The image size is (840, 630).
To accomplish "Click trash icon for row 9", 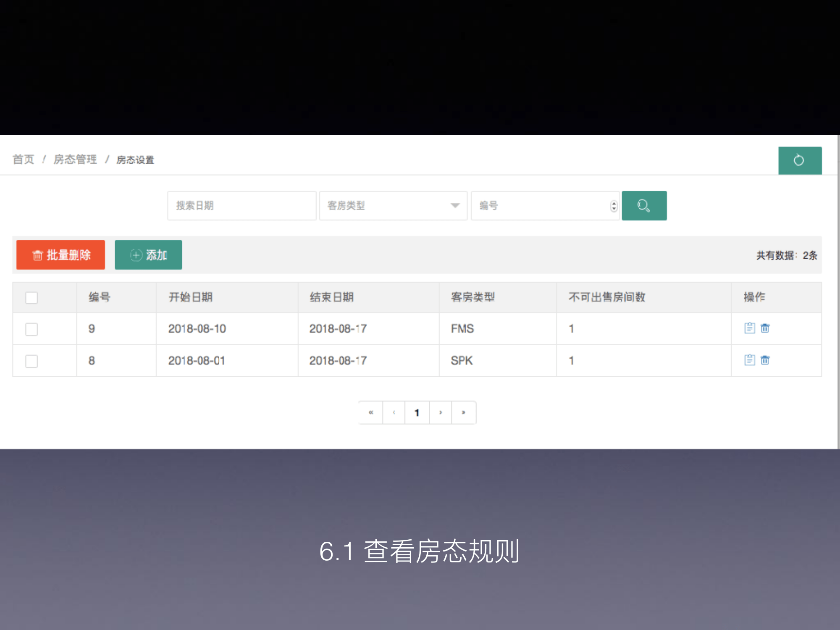I will pos(765,328).
